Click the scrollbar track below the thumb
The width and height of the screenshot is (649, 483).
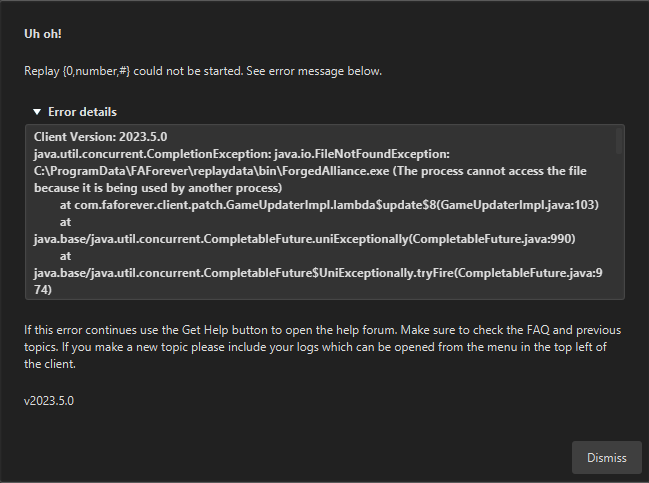pos(619,226)
